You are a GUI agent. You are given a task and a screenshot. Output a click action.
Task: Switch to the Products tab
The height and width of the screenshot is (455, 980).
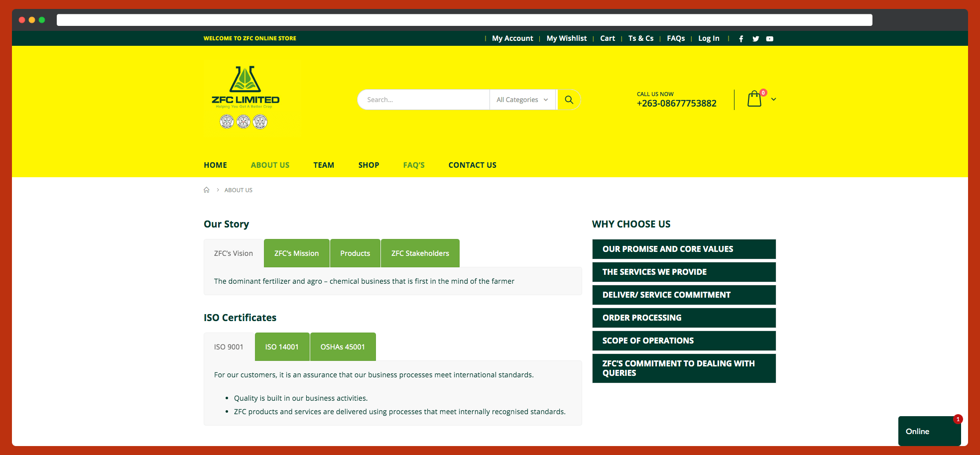point(355,253)
